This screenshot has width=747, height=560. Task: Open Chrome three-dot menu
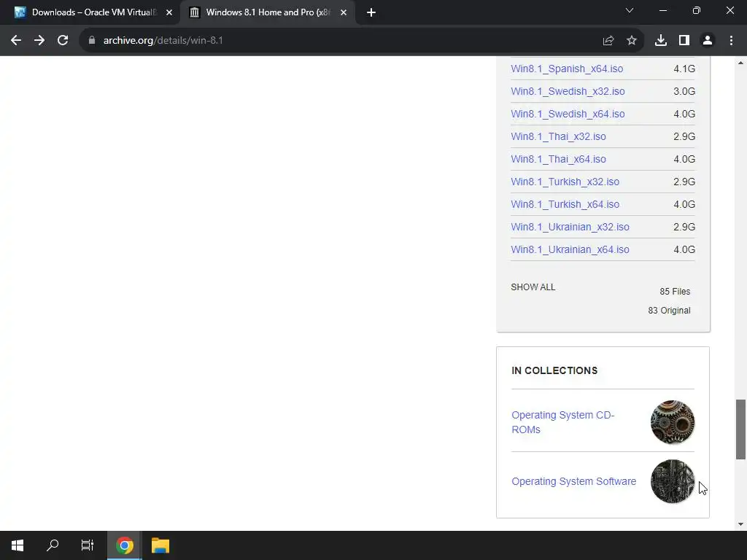(x=731, y=41)
